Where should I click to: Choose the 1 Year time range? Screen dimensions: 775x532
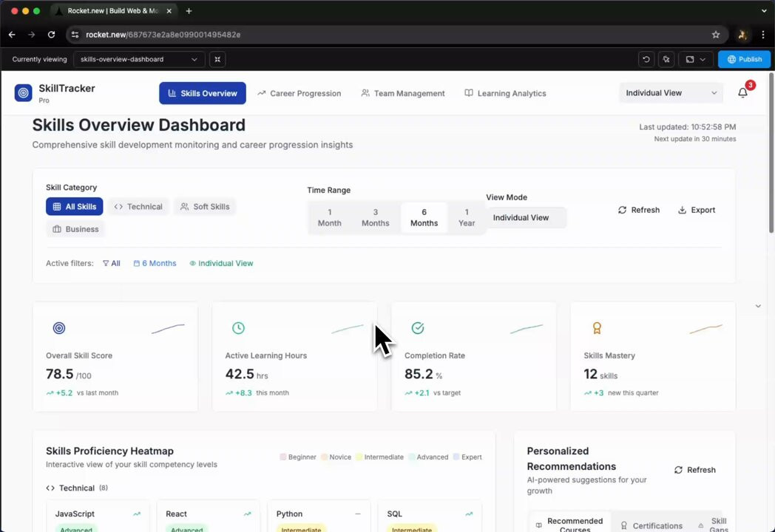467,218
